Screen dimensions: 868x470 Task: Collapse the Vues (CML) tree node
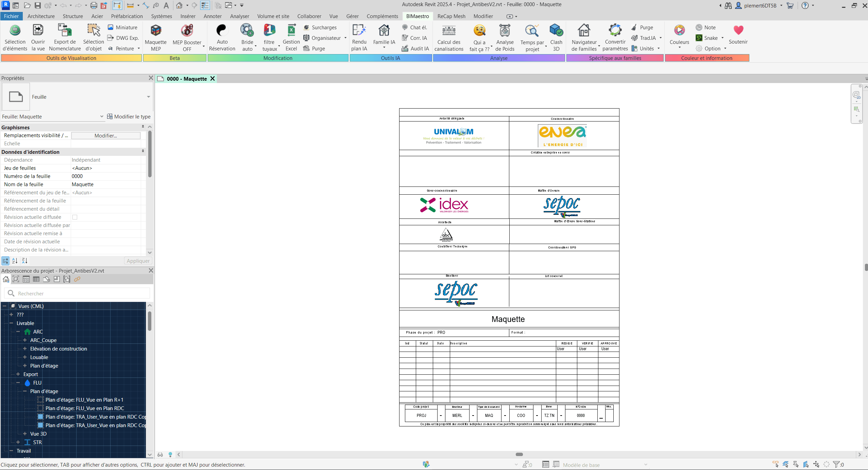4,306
